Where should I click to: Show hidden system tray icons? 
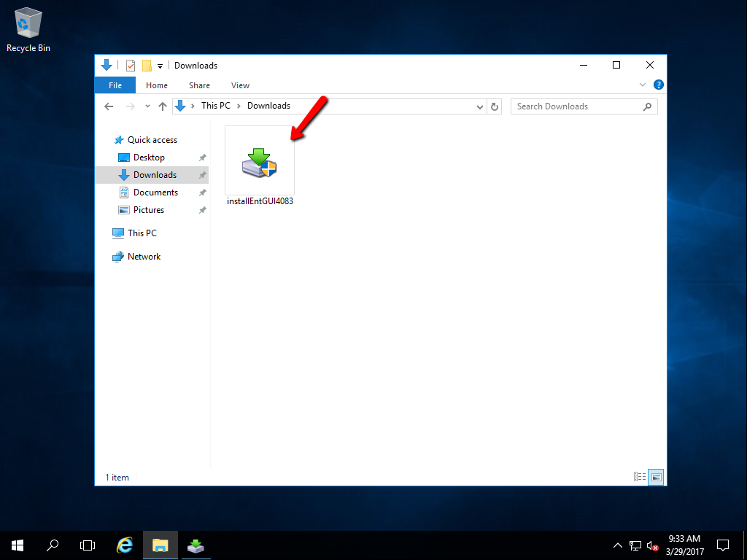[x=617, y=545]
